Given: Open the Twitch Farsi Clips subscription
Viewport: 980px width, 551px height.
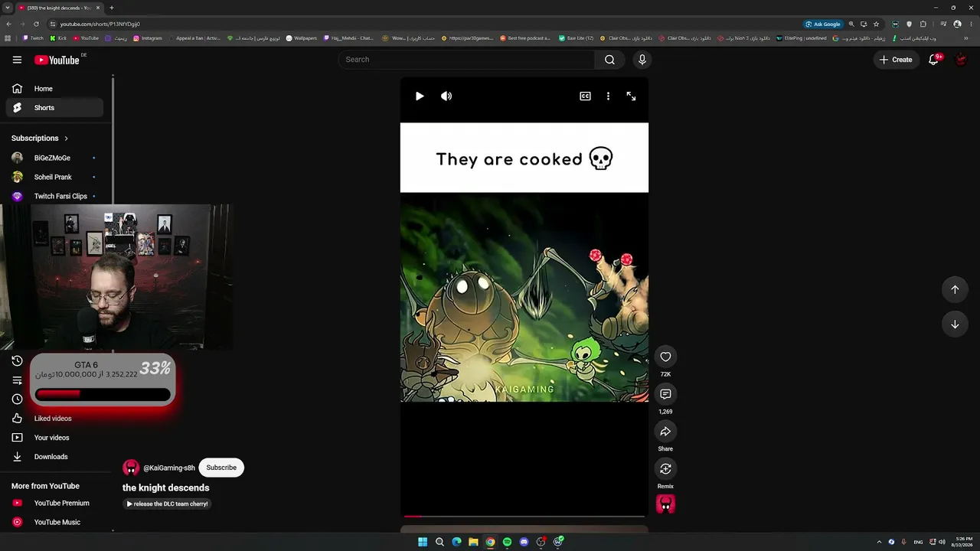Looking at the screenshot, I should [x=54, y=196].
